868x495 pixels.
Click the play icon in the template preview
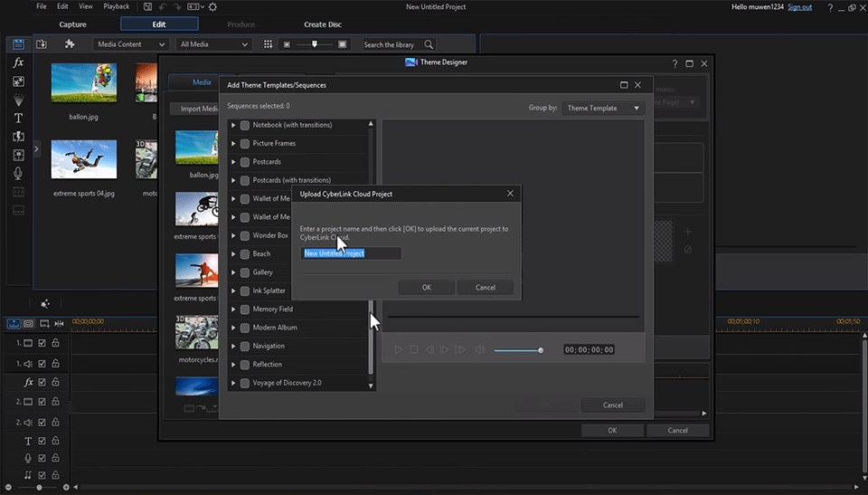398,350
